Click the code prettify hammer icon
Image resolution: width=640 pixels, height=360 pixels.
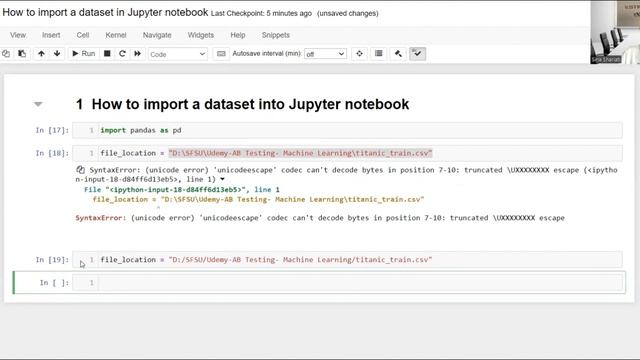click(398, 53)
